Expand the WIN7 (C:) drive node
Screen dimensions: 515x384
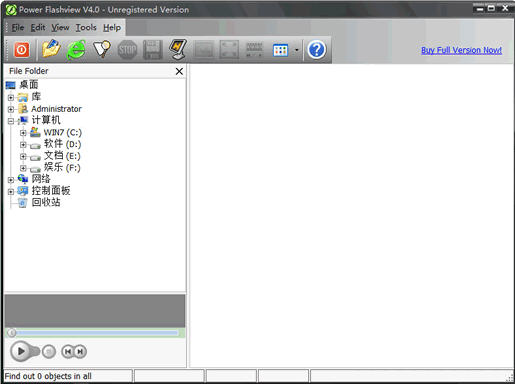[23, 133]
